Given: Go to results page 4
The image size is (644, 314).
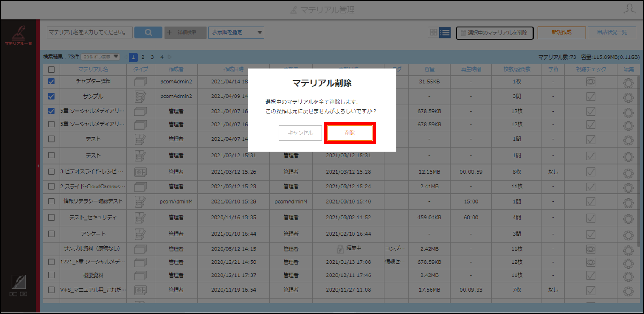Looking at the screenshot, I should click(162, 57).
